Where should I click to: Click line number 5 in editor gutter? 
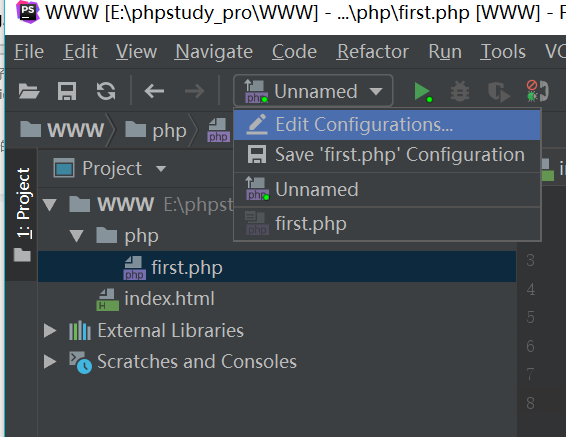(530, 318)
